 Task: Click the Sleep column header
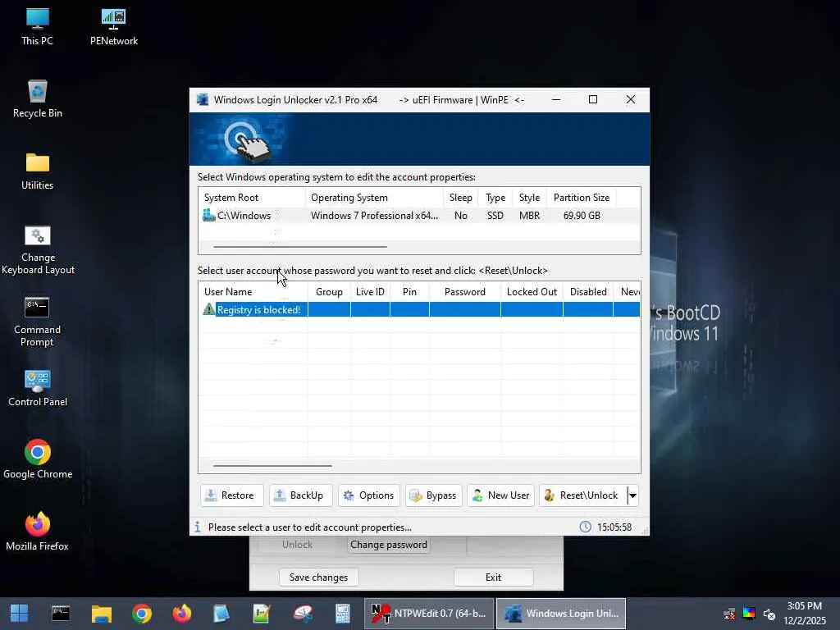461,198
